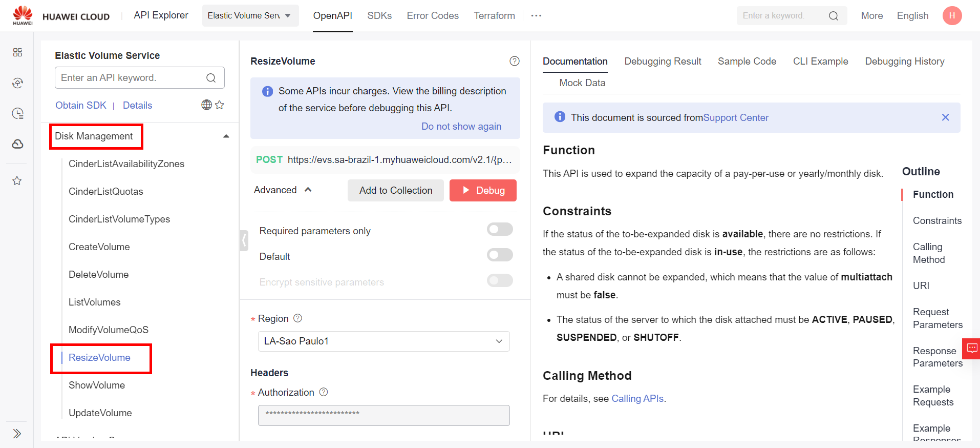Open the Error Codes tab
980x448 pixels.
click(x=432, y=16)
